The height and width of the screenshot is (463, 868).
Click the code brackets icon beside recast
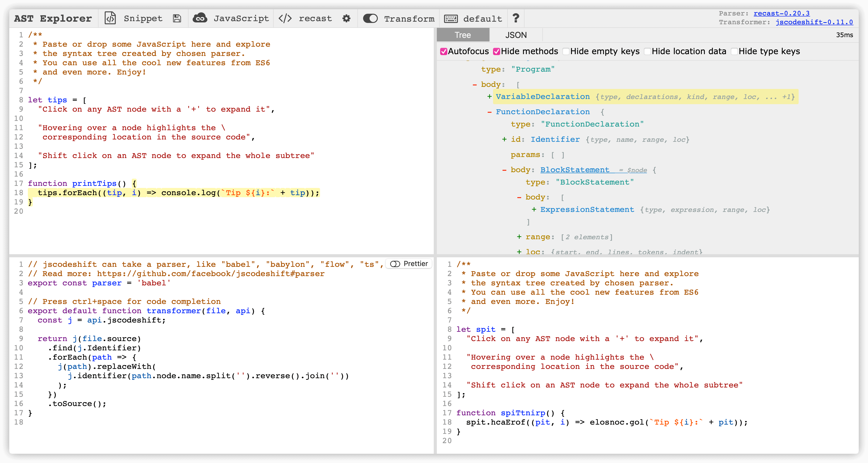pyautogui.click(x=285, y=18)
